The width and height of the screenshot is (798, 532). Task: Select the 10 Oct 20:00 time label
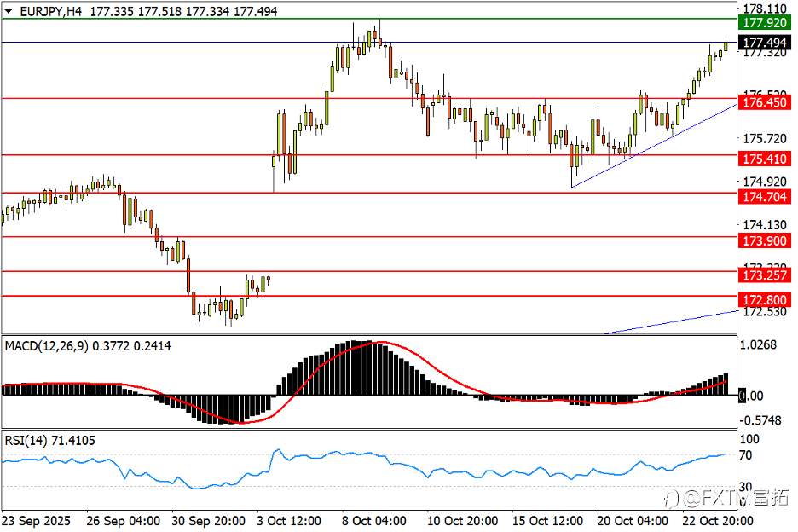[x=462, y=521]
